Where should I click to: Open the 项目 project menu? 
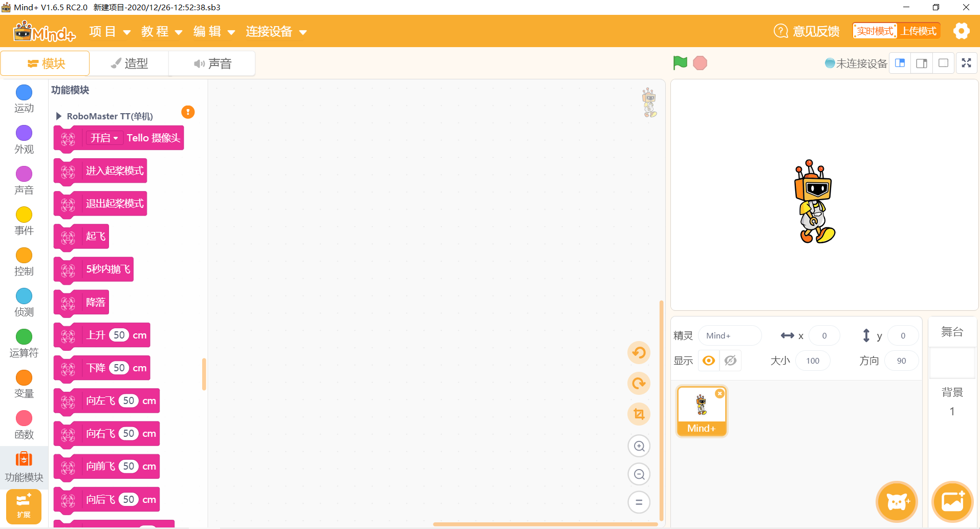pos(110,32)
